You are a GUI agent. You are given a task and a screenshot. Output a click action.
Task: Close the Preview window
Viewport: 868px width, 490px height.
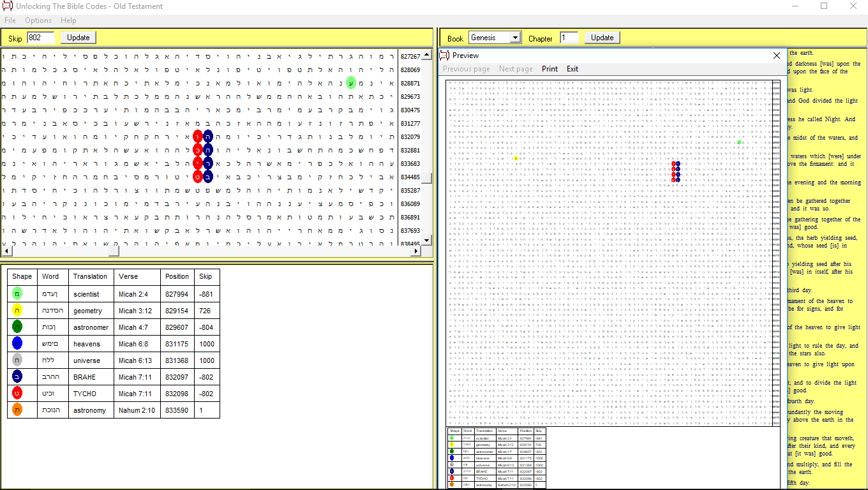pos(777,56)
